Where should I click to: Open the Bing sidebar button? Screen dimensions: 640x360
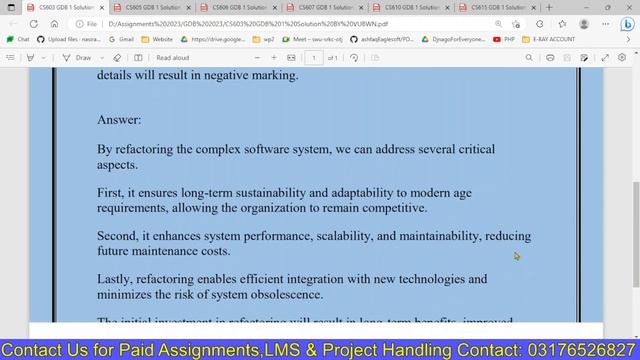click(627, 24)
